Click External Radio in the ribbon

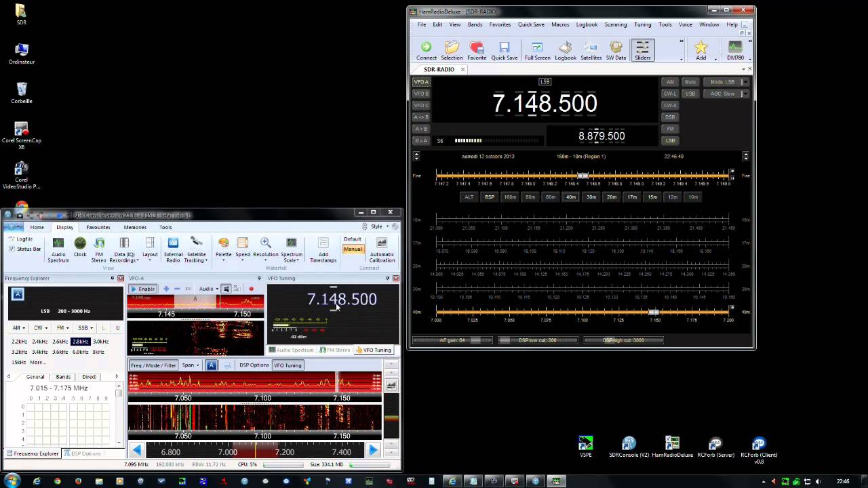[173, 250]
